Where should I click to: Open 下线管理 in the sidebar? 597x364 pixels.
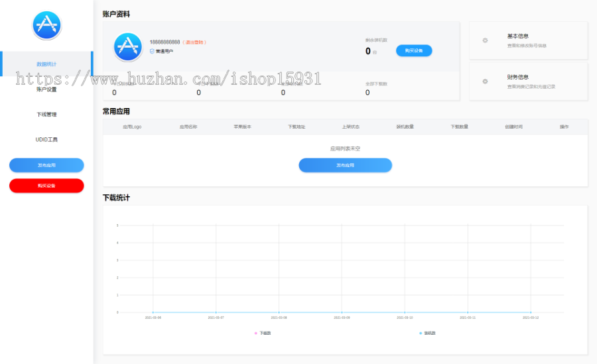[x=46, y=114]
